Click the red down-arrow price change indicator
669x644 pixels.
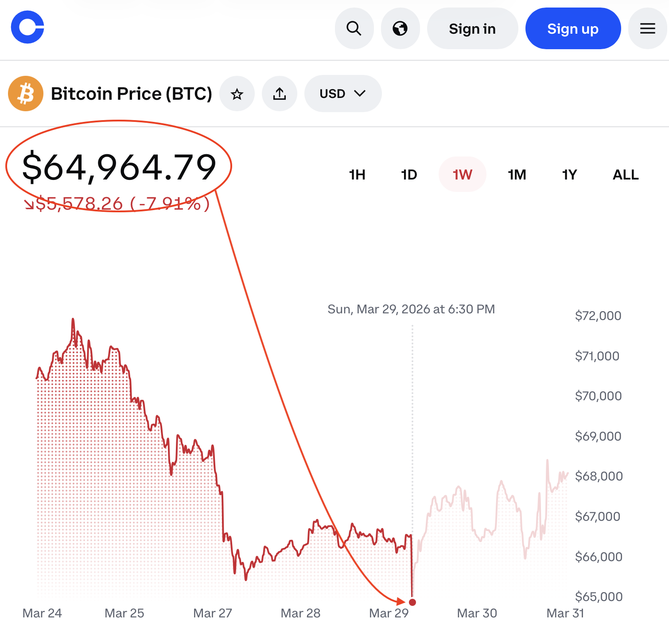(x=29, y=204)
